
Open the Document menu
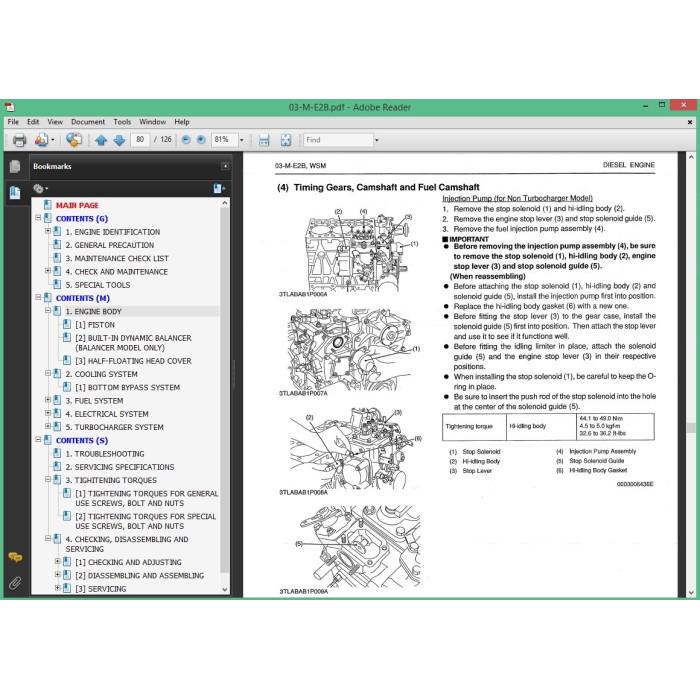point(88,122)
